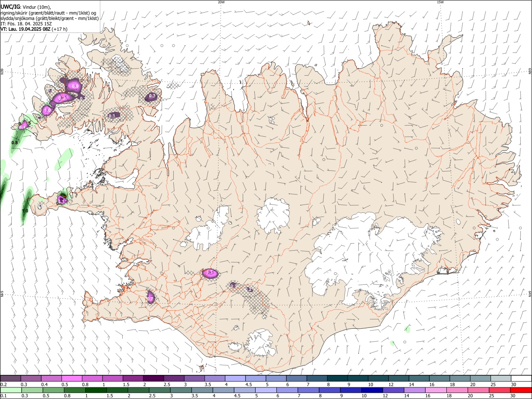The width and height of the screenshot is (532, 399).
Task: Click the white upper-row swatch after 30
Action: (521, 379)
